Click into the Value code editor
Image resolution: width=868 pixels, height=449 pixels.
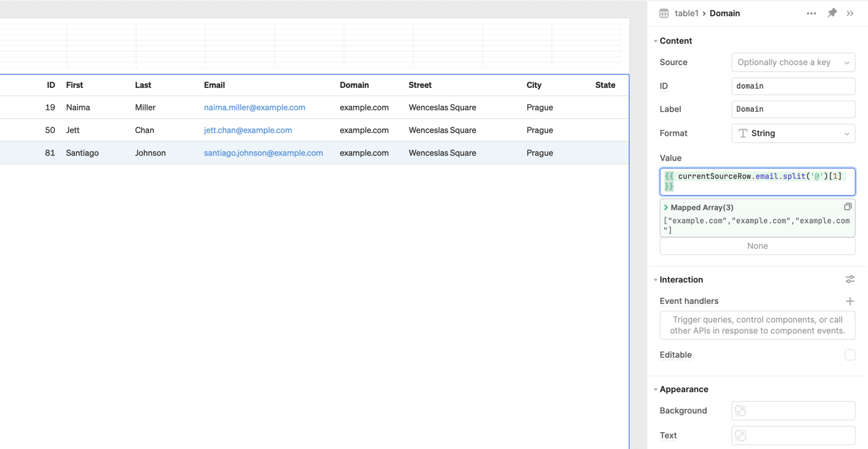(758, 181)
